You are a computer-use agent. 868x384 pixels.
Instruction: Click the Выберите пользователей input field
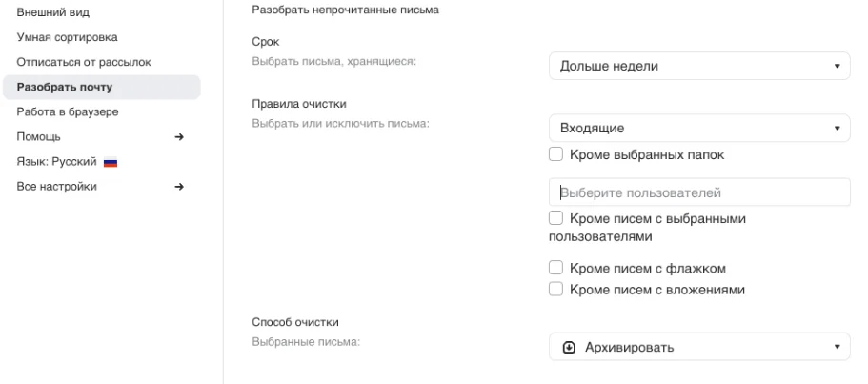699,192
